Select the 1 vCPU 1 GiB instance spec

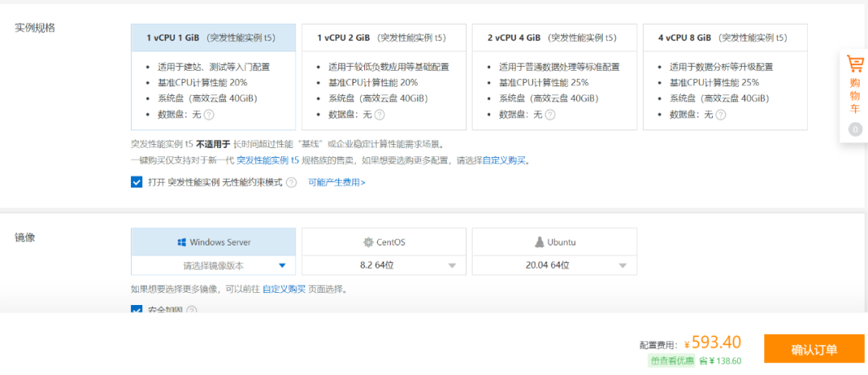coord(214,76)
